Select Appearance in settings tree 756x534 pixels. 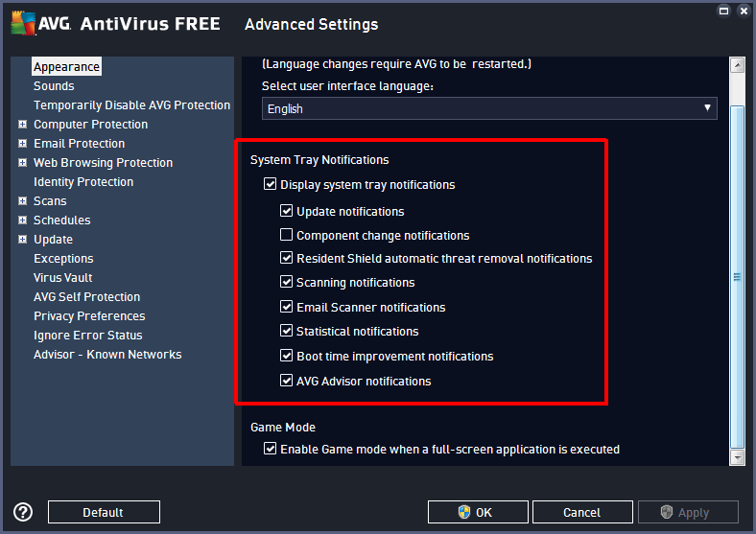point(66,66)
